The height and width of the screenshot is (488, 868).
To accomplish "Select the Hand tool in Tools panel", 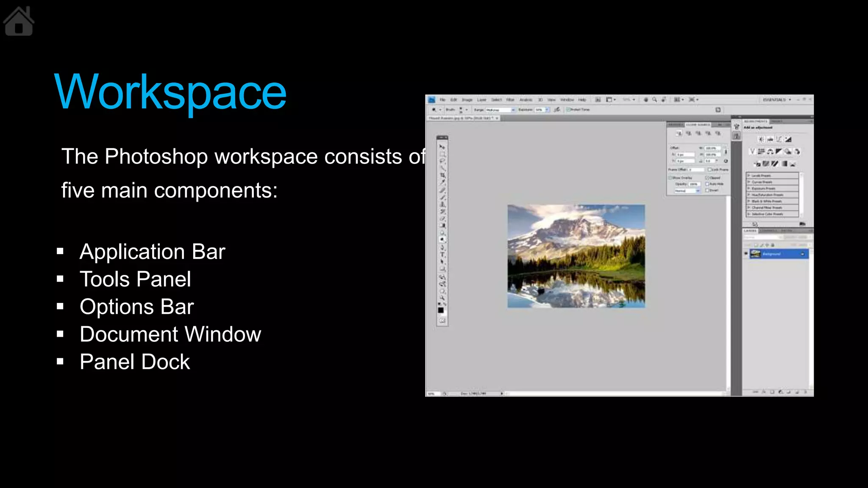I will click(x=442, y=291).
